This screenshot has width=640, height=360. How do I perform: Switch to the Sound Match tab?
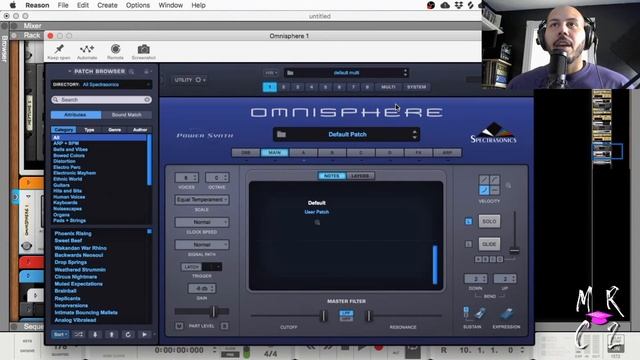127,115
